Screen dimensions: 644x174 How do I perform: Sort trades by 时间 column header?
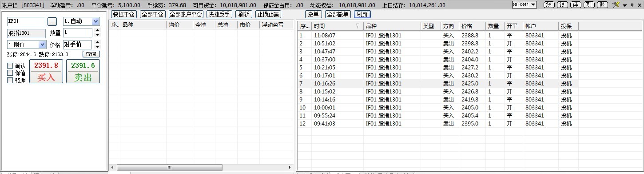click(x=337, y=26)
